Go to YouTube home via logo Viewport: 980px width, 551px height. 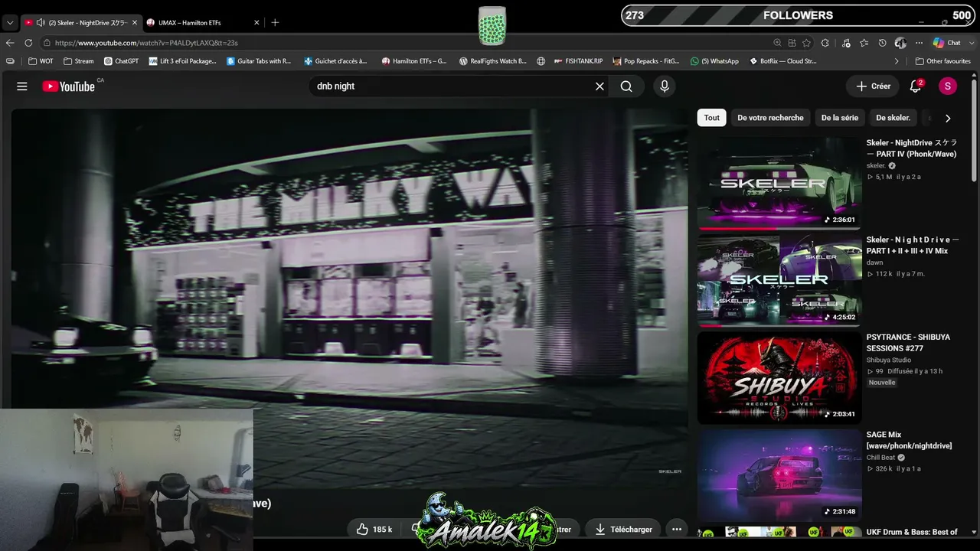68,86
